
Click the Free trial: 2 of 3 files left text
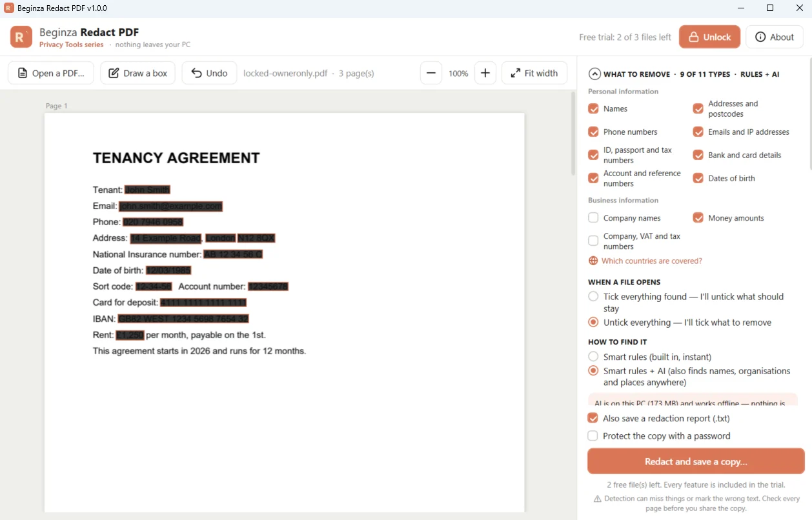pyautogui.click(x=625, y=37)
